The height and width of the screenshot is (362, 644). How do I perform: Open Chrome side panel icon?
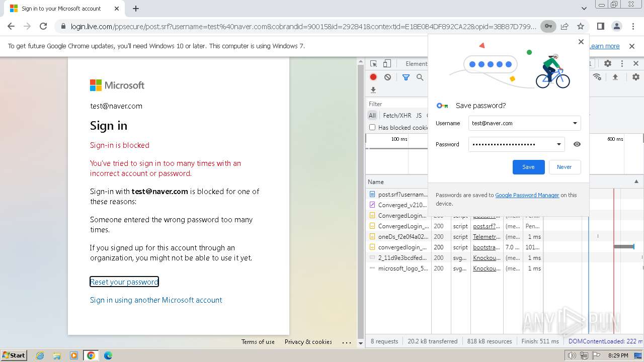coord(600,26)
